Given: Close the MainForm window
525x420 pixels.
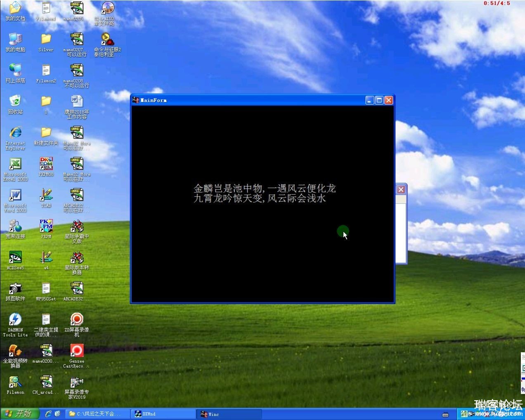Looking at the screenshot, I should click(x=389, y=100).
